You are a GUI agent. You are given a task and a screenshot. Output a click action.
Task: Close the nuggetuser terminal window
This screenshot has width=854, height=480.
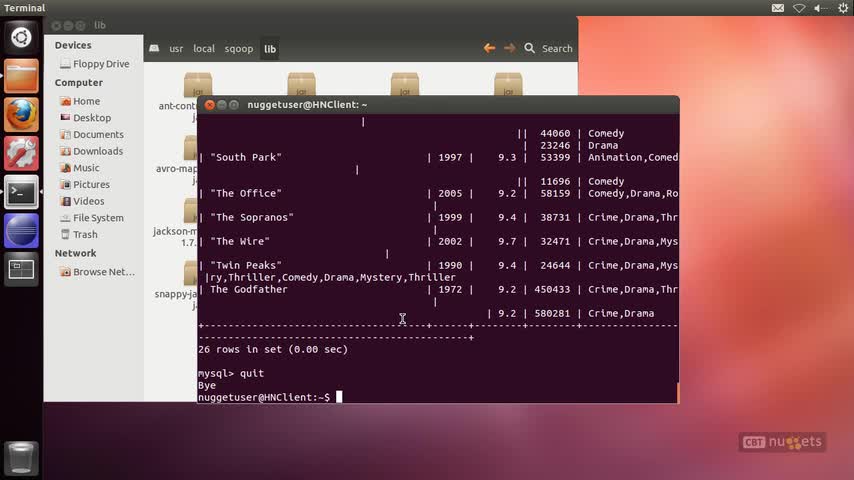[x=210, y=105]
